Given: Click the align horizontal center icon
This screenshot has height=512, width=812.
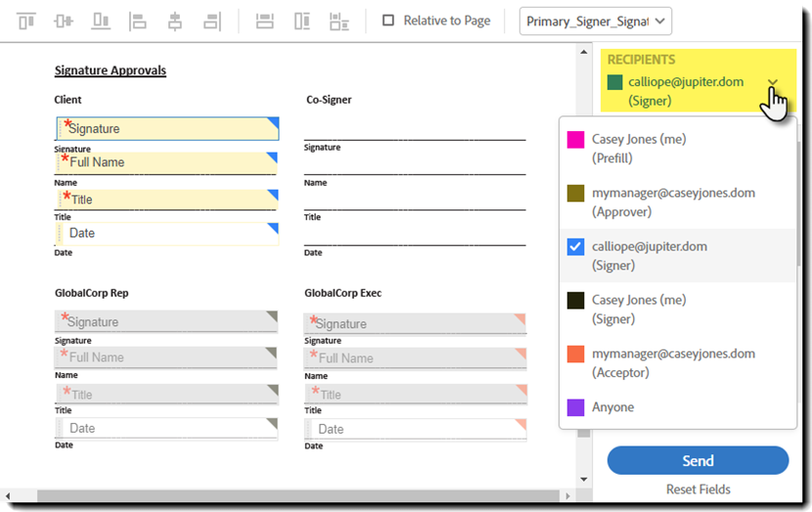Looking at the screenshot, I should tap(175, 21).
